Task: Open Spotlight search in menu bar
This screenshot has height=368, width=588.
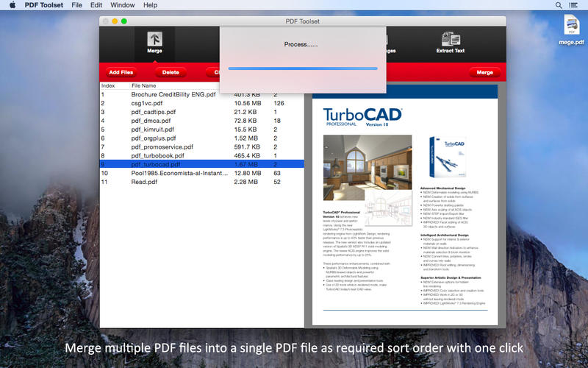Action: click(559, 5)
